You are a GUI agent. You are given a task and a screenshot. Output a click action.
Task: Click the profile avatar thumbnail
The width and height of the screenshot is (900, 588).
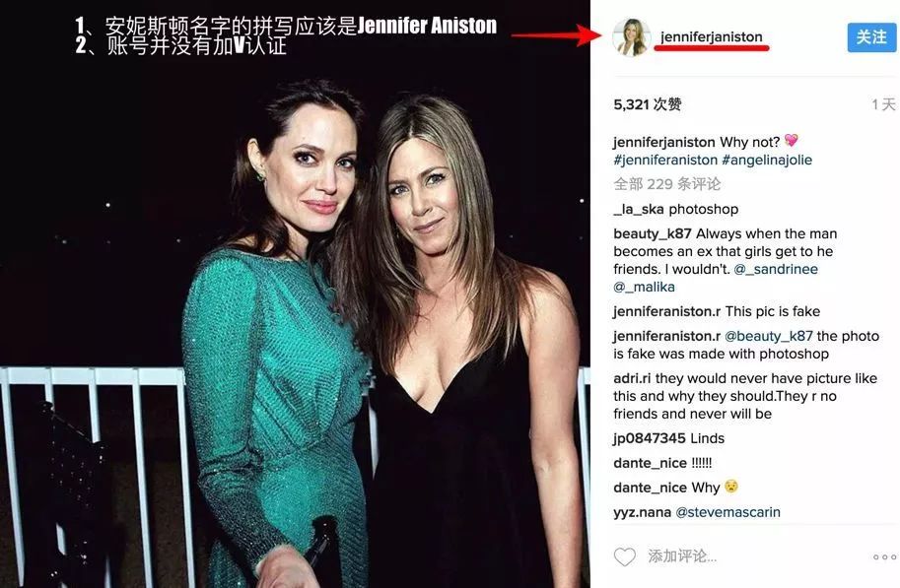coord(631,37)
